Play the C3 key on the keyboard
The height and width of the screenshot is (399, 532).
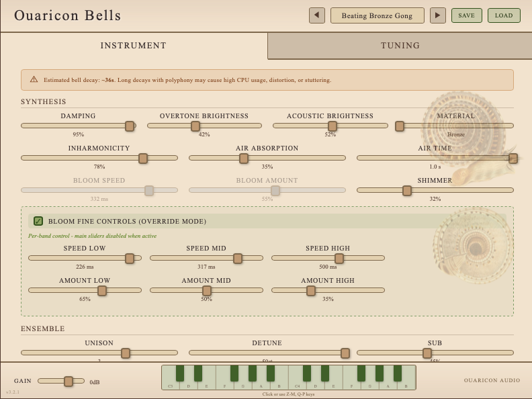[x=170, y=383]
